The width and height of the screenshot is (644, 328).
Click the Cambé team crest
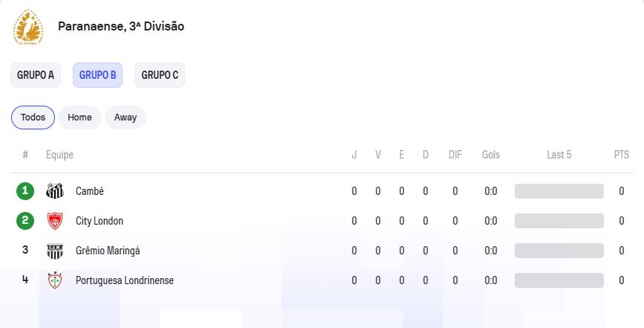pyautogui.click(x=55, y=191)
